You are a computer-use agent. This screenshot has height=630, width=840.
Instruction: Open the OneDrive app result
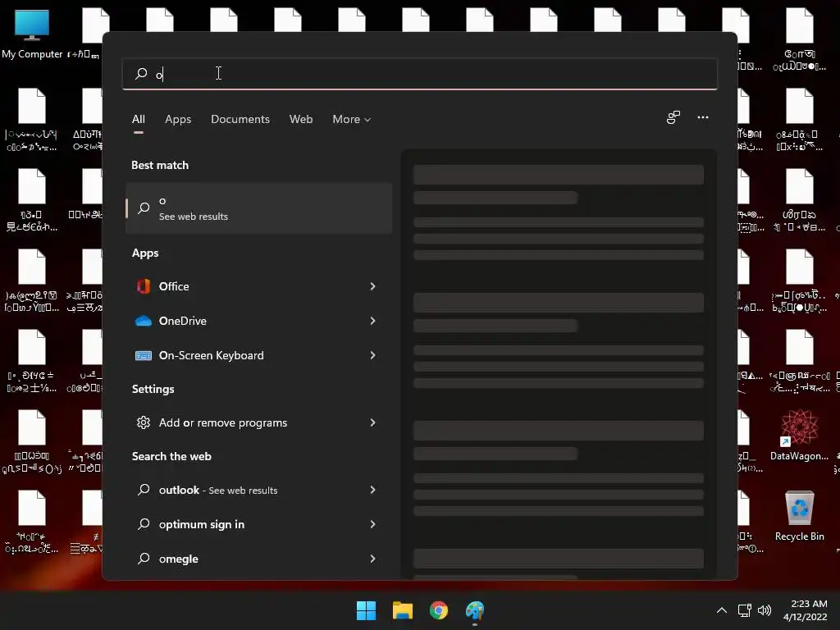[x=258, y=321]
